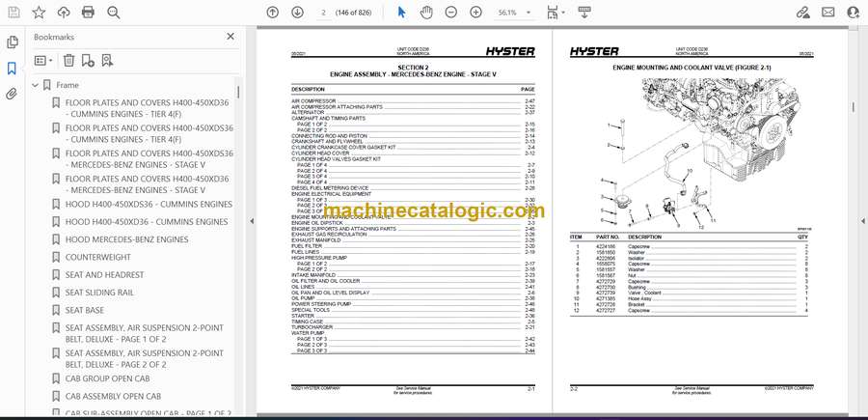This screenshot has height=420, width=868.
Task: Click the upload to cloud icon
Action: 64,13
